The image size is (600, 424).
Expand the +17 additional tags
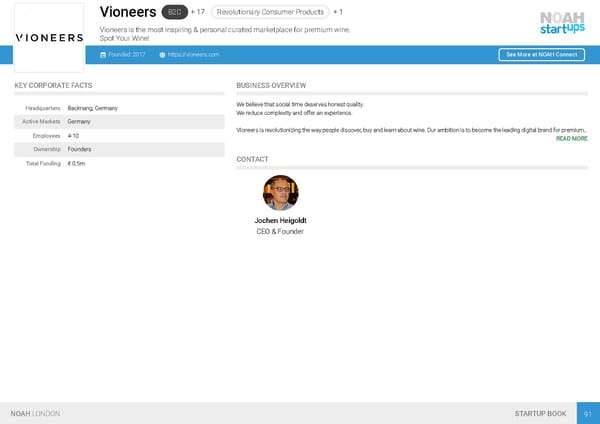tap(198, 12)
